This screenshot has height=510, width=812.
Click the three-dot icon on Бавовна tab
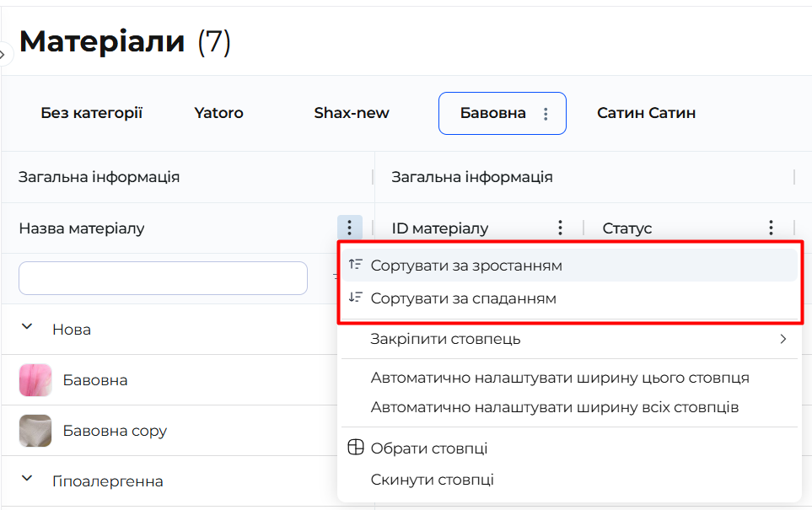546,114
